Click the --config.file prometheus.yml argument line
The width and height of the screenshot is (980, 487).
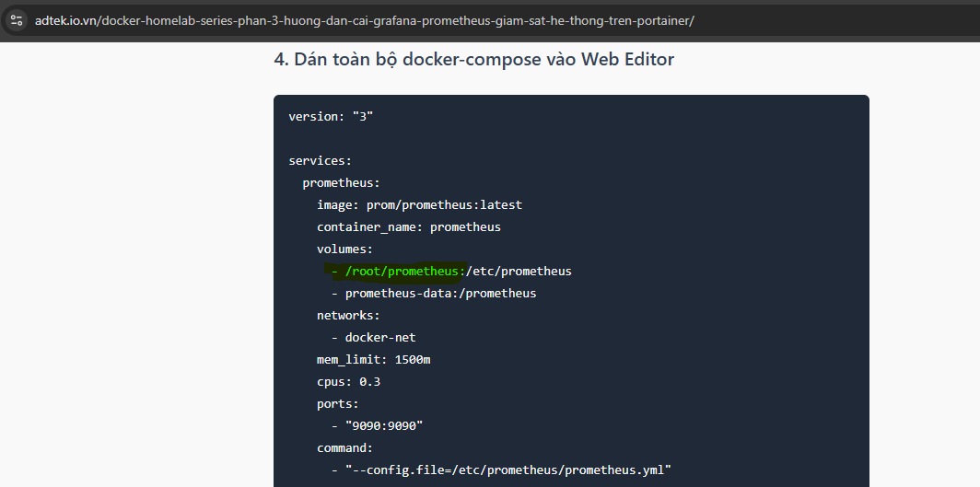507,470
